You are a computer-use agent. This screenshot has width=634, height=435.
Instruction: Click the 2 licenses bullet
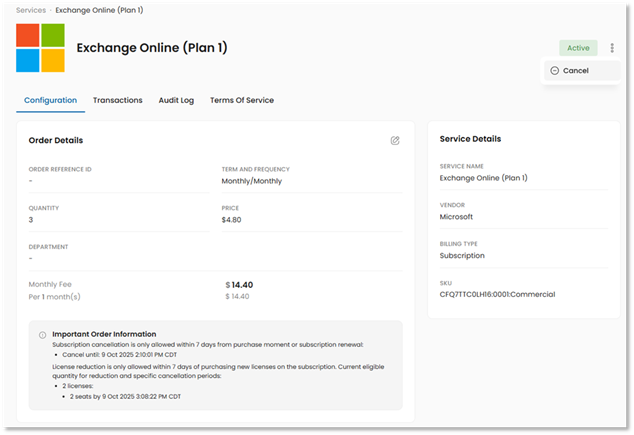pos(78,386)
